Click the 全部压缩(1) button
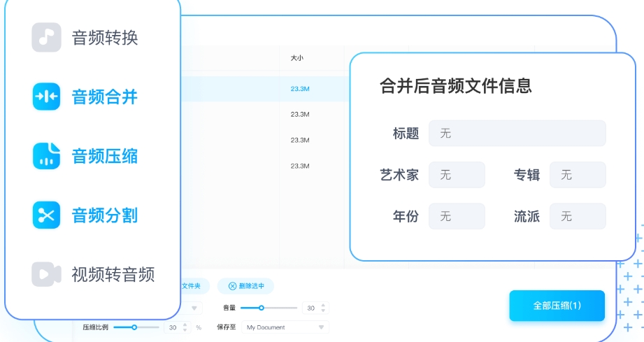The image size is (644, 342). point(557,306)
